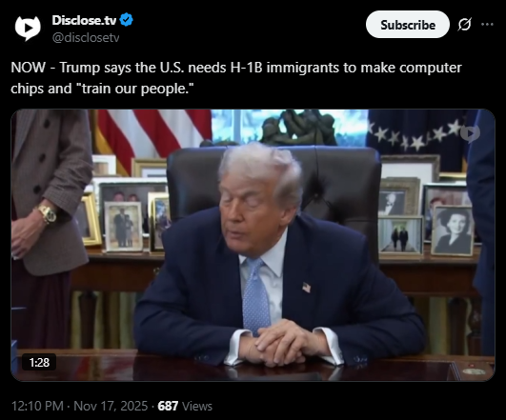Click the Subscribe button
The width and height of the screenshot is (506, 420).
[x=408, y=25]
